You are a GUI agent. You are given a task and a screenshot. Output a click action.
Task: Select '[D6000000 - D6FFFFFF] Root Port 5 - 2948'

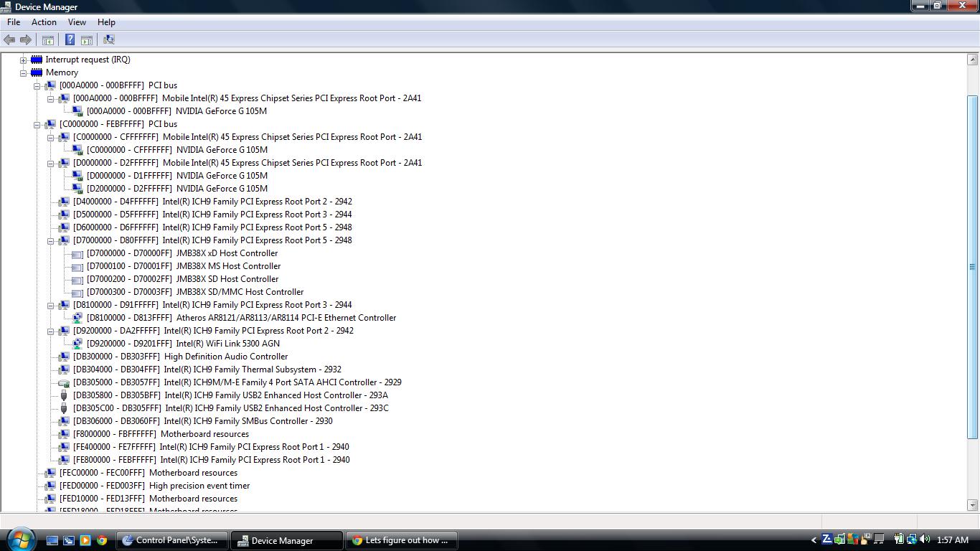(x=212, y=227)
